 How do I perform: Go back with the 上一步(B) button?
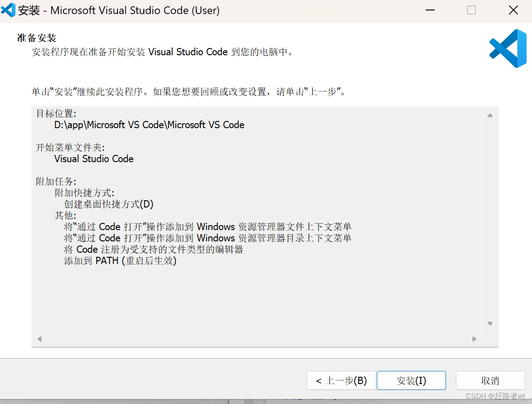pyautogui.click(x=341, y=380)
